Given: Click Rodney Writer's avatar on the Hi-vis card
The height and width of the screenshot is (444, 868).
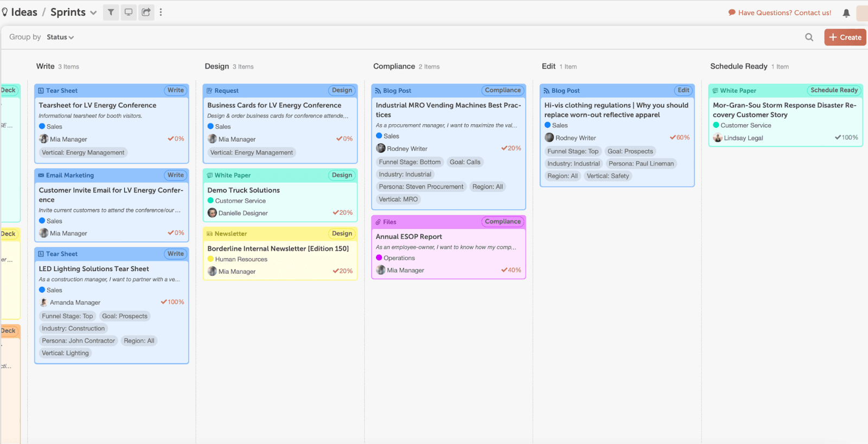Looking at the screenshot, I should 550,138.
